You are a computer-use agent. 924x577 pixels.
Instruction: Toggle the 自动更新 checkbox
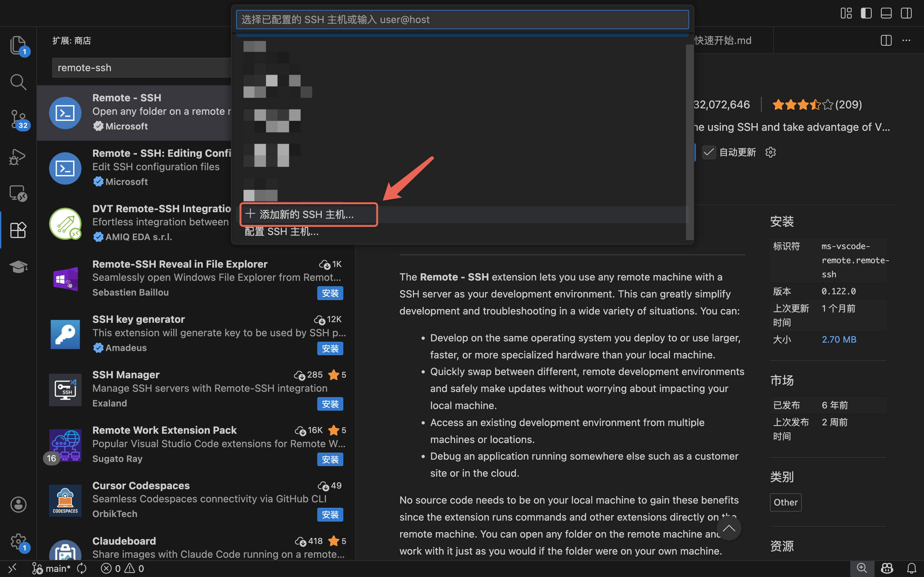tap(709, 152)
